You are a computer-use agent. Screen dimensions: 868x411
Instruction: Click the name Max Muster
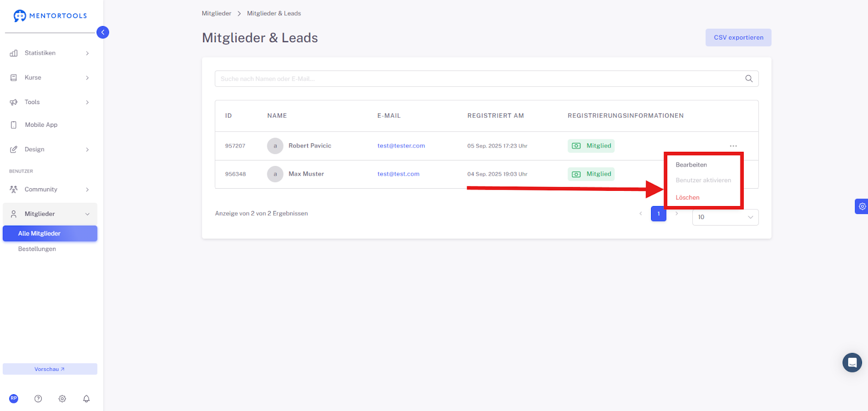click(x=306, y=174)
